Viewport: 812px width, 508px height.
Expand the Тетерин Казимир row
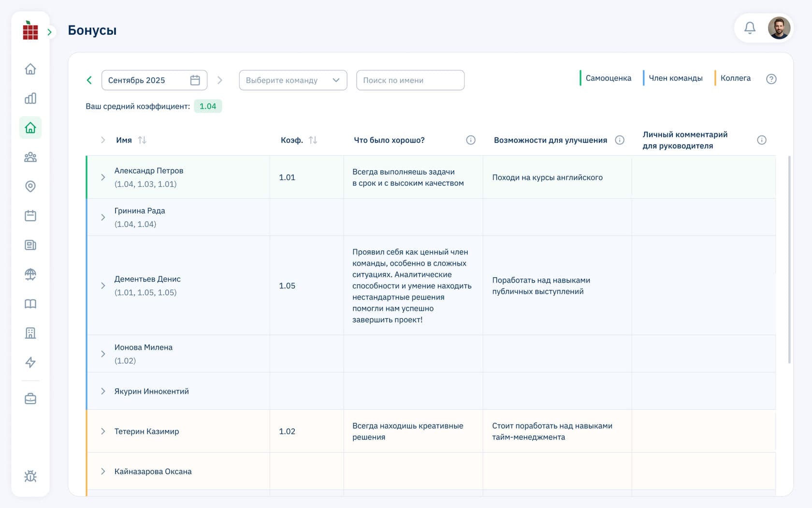[103, 431]
